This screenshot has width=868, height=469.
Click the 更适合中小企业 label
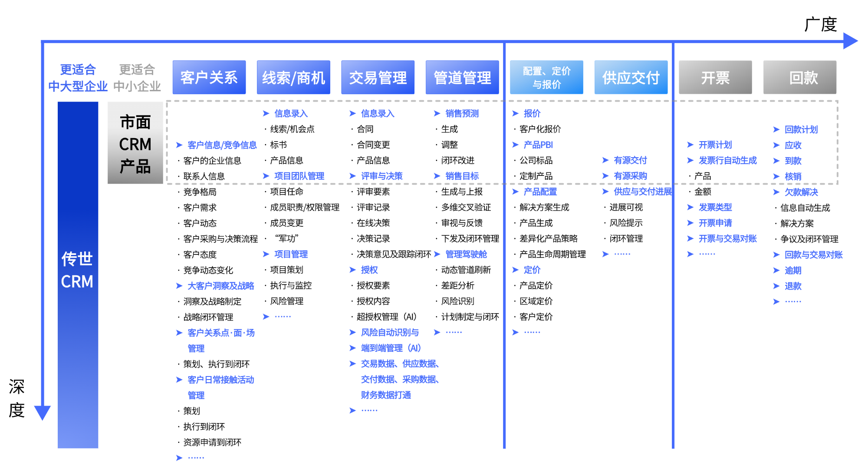(137, 78)
